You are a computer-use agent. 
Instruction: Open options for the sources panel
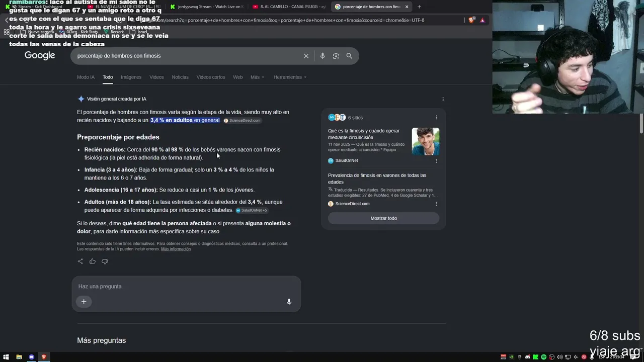click(436, 118)
